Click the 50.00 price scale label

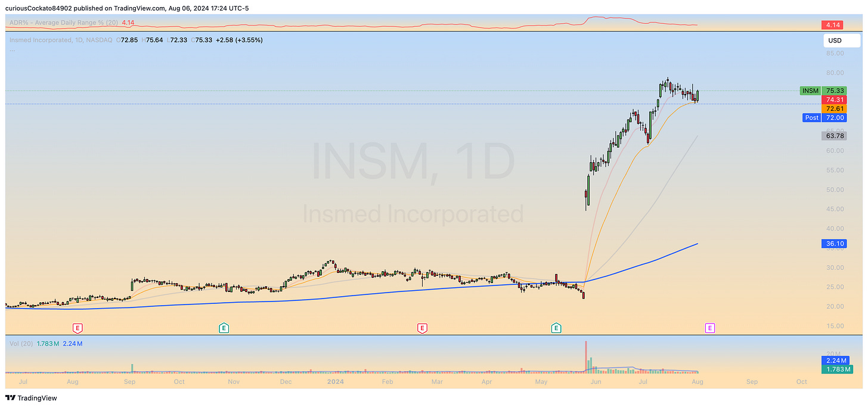click(x=835, y=189)
